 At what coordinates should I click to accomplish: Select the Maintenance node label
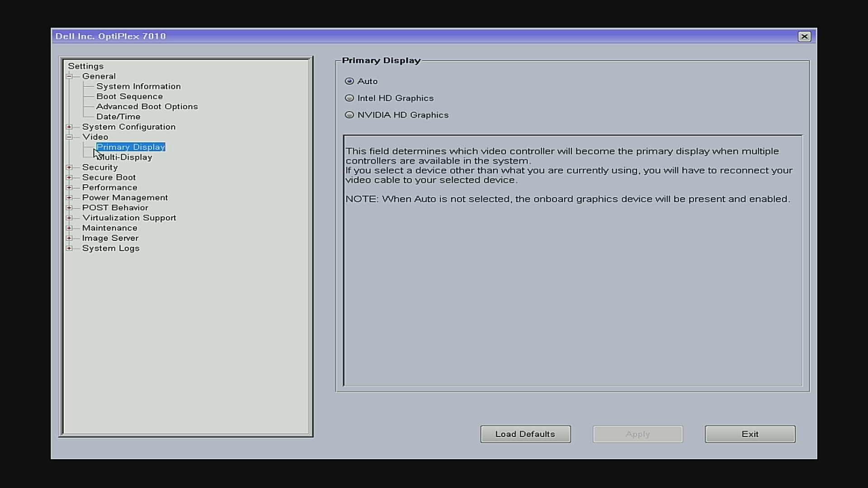coord(110,228)
